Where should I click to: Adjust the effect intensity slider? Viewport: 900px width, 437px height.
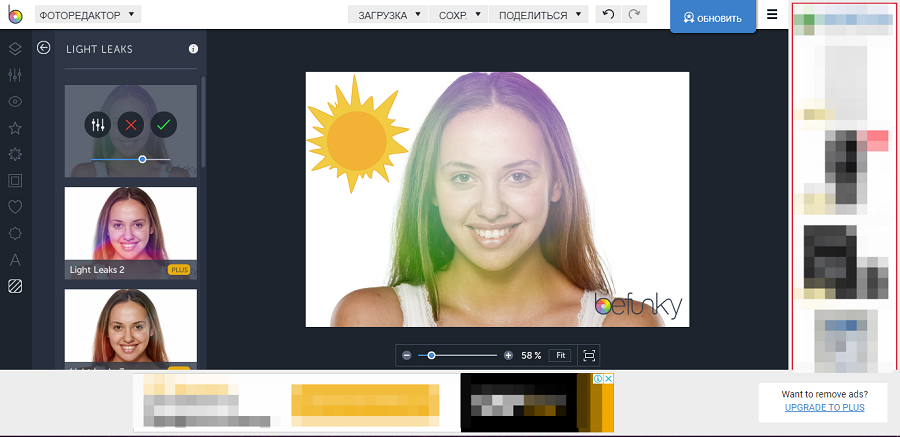click(130, 159)
